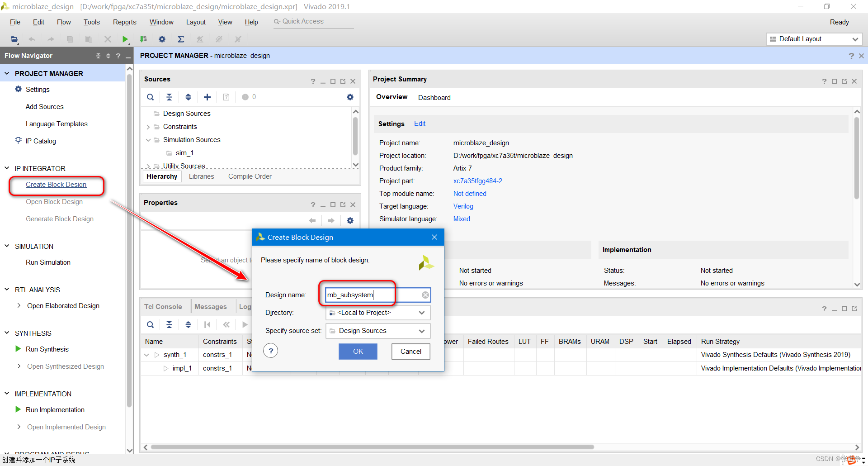Click the Run Synthesis green play toolbar icon
The image size is (868, 466).
tap(125, 39)
